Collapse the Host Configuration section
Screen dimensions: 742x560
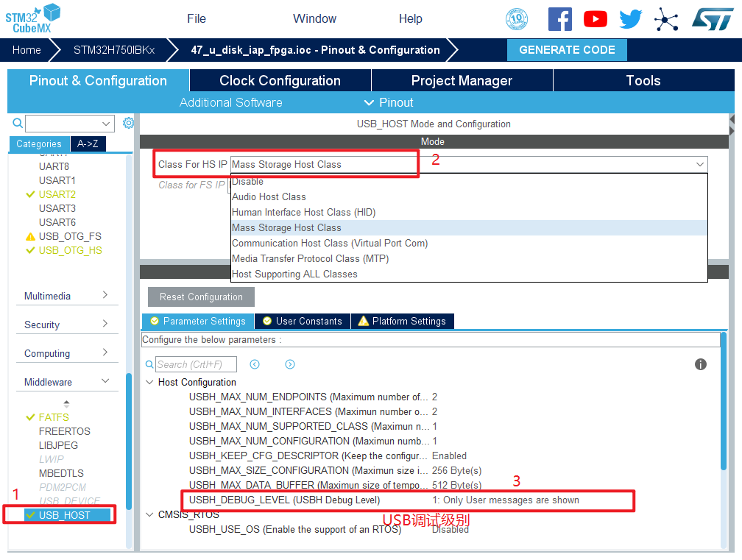[x=150, y=383]
